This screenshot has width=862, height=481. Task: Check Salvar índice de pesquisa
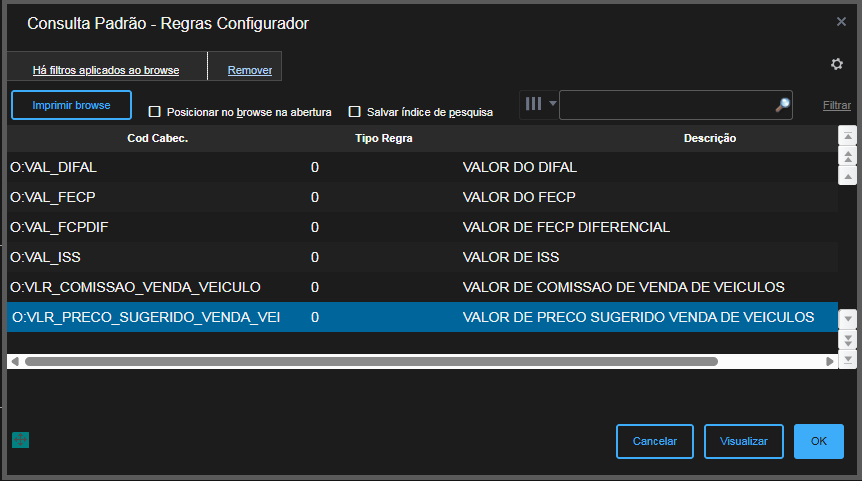[x=354, y=112]
